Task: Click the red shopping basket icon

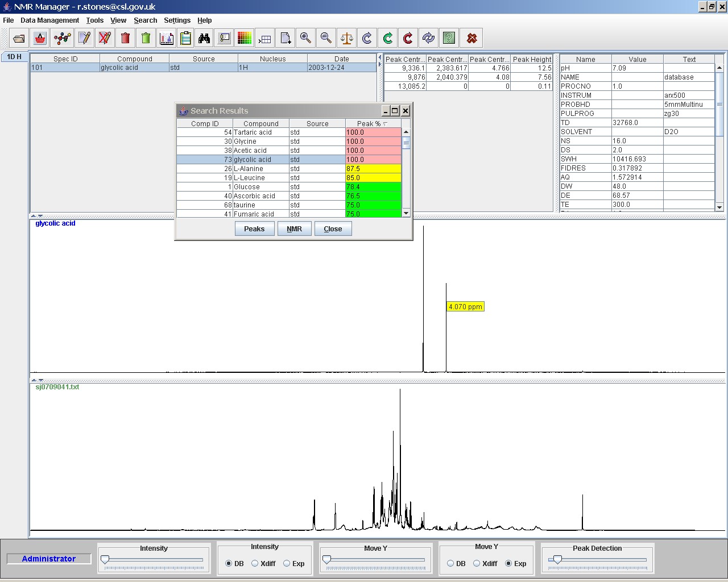Action: pyautogui.click(x=40, y=38)
